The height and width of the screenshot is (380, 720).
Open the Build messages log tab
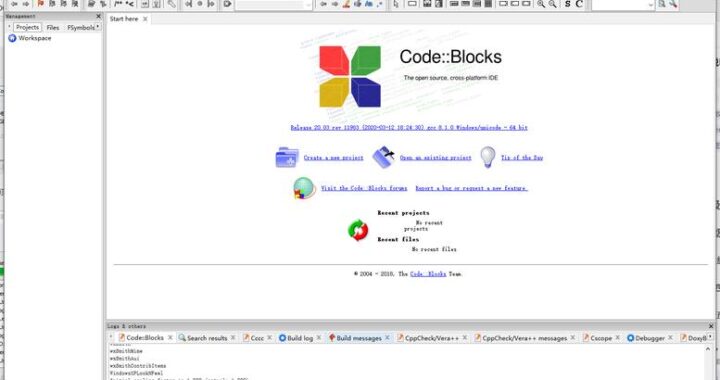tap(359, 338)
